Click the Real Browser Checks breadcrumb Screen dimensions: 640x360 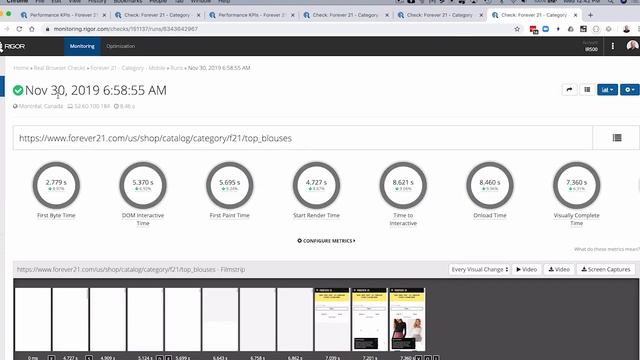pyautogui.click(x=60, y=68)
